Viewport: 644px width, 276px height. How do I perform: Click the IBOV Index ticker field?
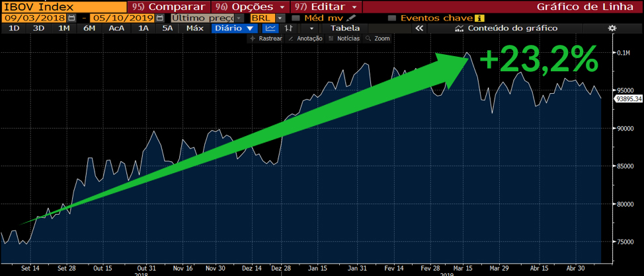[63, 6]
